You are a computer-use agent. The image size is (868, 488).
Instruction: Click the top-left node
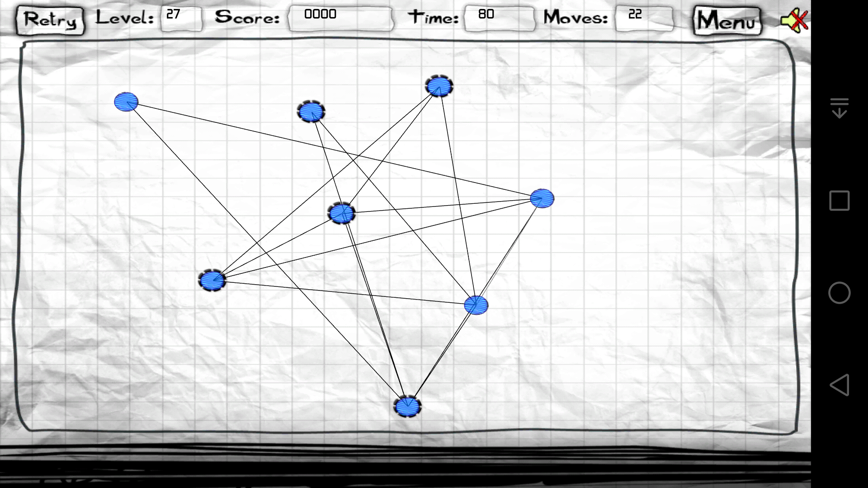pyautogui.click(x=126, y=101)
